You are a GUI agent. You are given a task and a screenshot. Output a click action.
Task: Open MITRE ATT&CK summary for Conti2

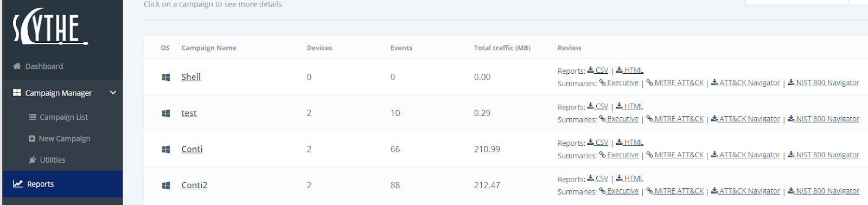(675, 191)
